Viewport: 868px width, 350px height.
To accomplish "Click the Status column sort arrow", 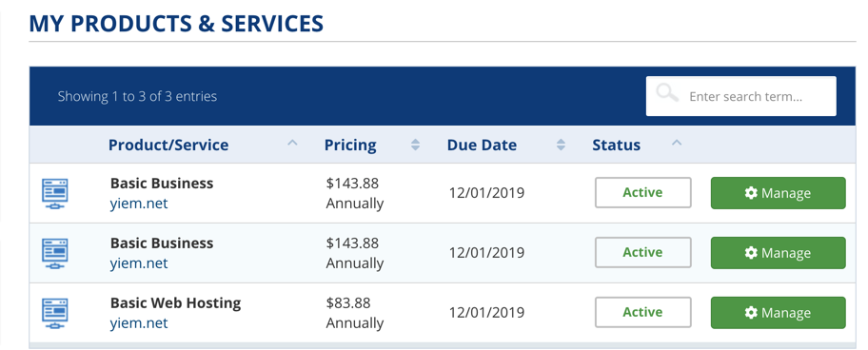I will coord(676,144).
